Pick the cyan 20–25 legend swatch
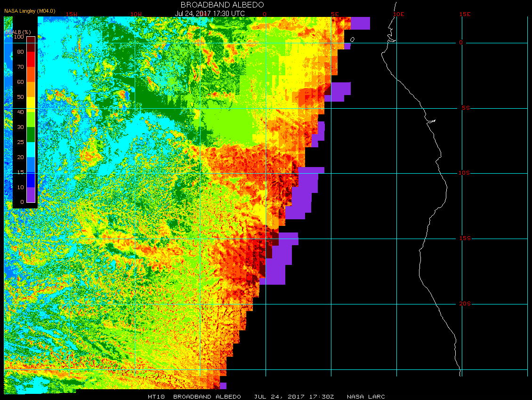532x400 pixels. [x=31, y=149]
